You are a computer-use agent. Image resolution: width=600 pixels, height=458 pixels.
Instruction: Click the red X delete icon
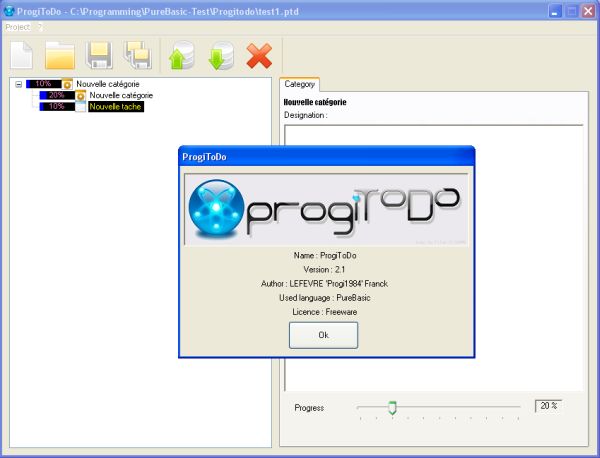click(259, 56)
